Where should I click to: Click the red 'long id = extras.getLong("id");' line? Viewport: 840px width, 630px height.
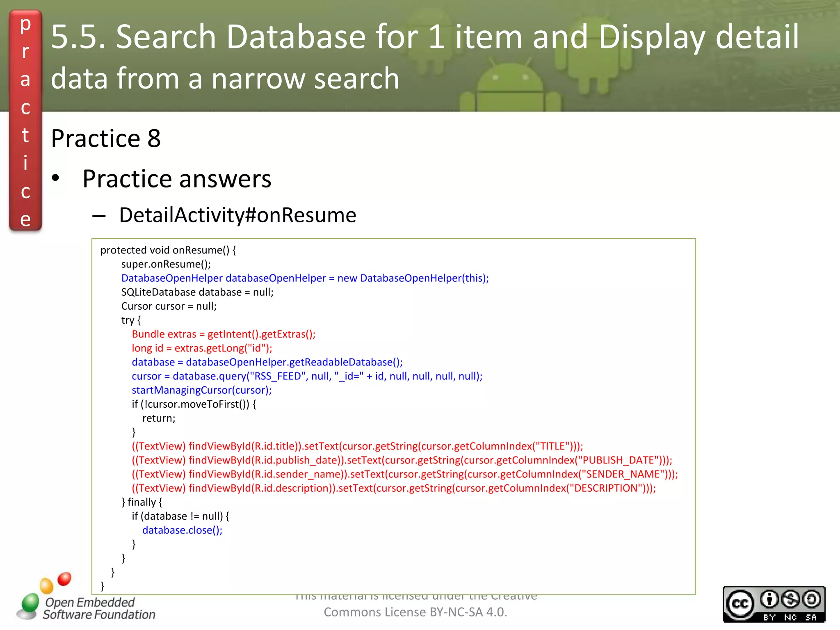(202, 348)
